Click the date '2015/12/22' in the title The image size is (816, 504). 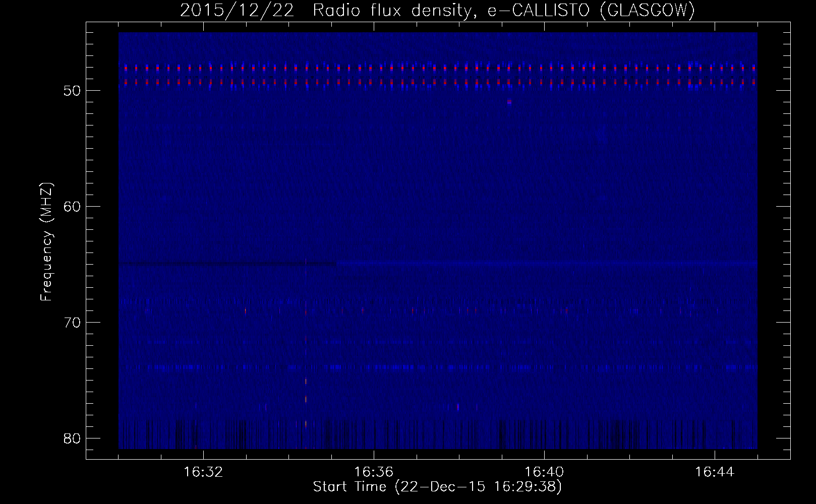click(x=237, y=11)
